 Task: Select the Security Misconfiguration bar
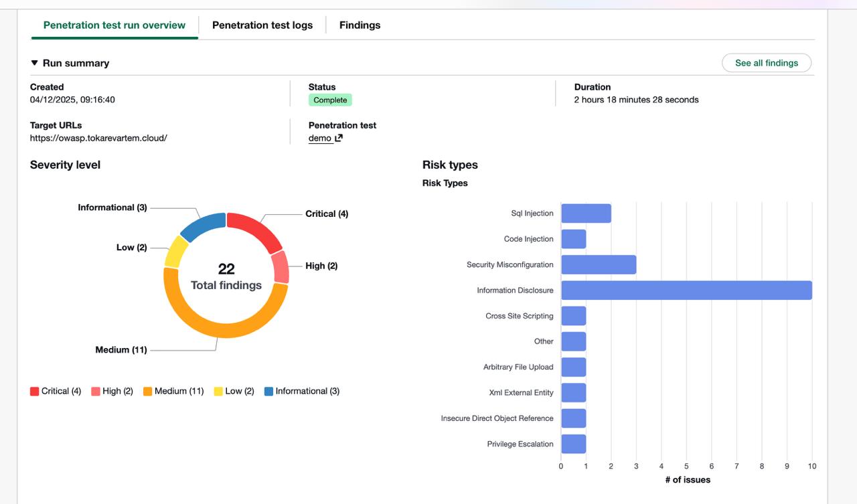coord(598,264)
